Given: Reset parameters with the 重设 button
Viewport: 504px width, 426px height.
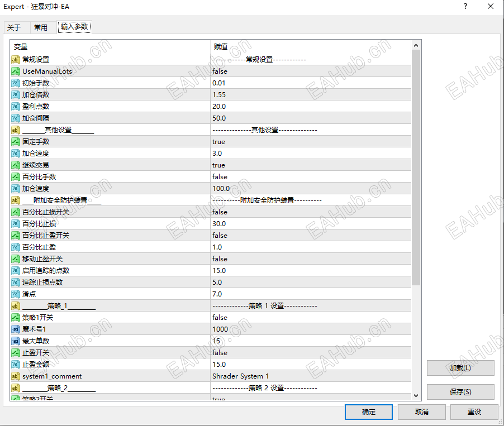Looking at the screenshot, I should 474,412.
